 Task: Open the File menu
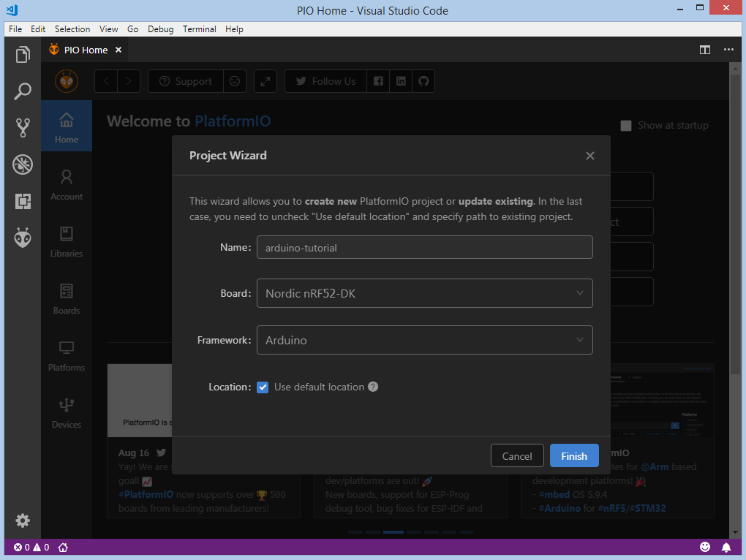click(15, 29)
